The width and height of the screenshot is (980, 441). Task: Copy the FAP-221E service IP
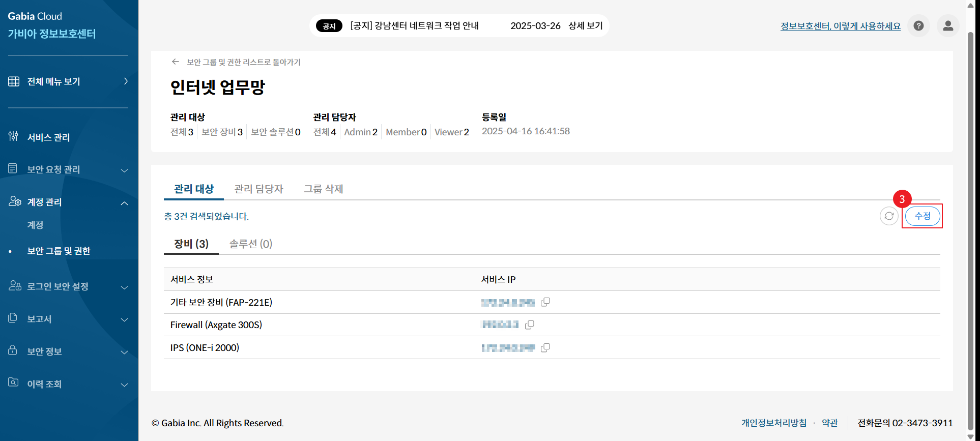(545, 302)
